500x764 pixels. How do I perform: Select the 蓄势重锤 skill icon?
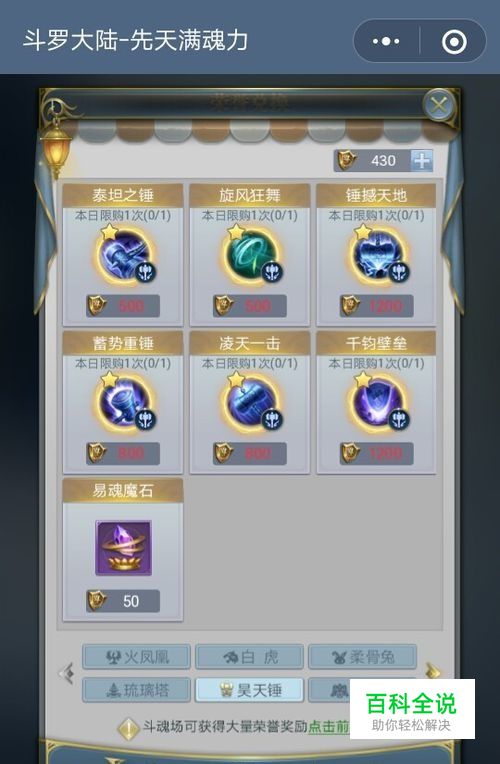click(x=123, y=404)
